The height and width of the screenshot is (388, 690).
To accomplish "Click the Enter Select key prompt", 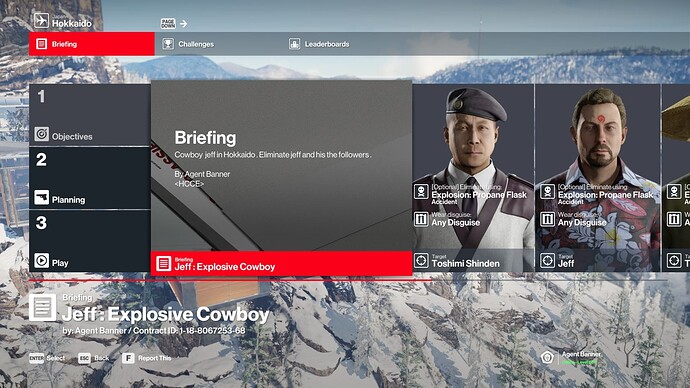I will pos(47,358).
